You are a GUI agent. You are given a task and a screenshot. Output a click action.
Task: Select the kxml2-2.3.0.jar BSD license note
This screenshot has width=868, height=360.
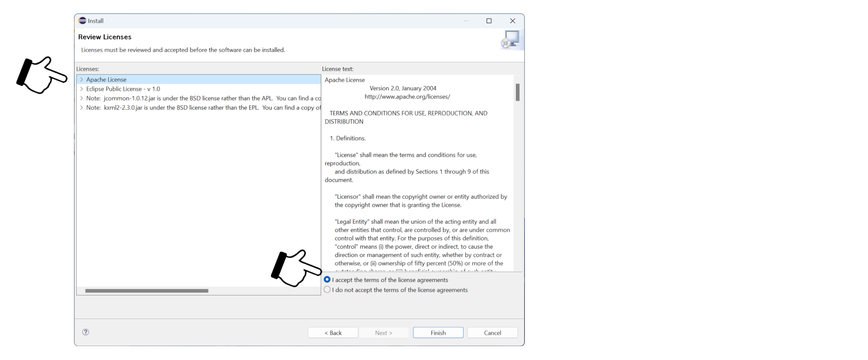point(203,107)
